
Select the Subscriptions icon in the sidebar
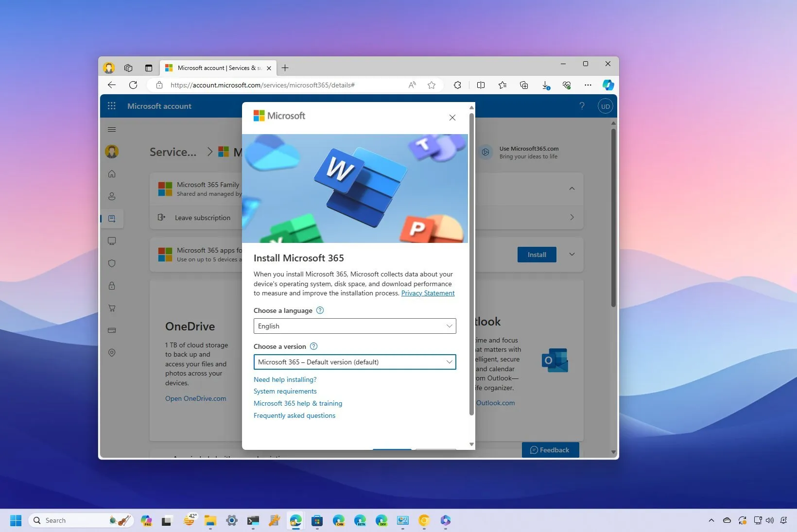[112, 219]
